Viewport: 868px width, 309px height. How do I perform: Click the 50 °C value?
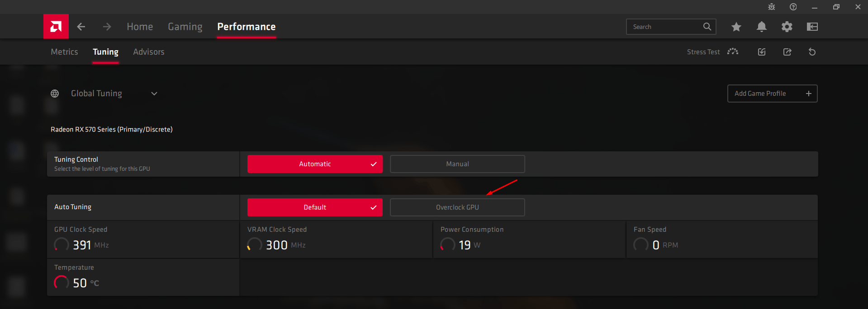86,283
